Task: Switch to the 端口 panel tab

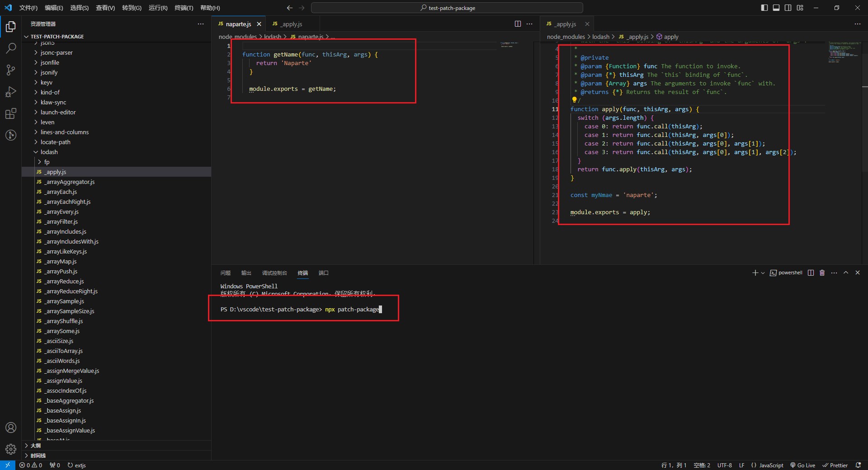Action: pyautogui.click(x=324, y=273)
